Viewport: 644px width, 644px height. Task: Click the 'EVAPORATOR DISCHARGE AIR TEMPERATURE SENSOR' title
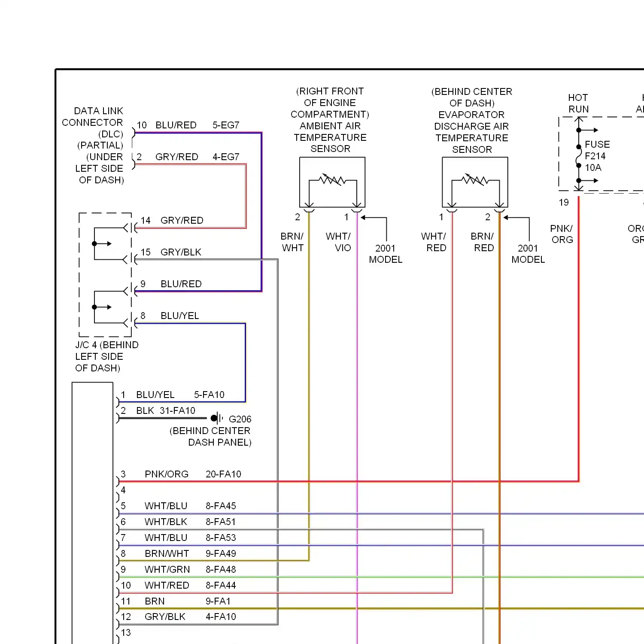tap(471, 132)
